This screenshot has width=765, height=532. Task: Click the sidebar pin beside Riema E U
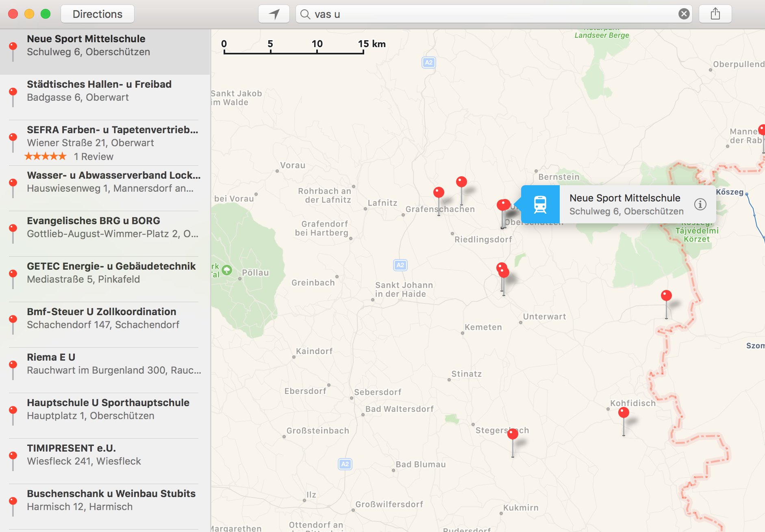click(x=13, y=370)
